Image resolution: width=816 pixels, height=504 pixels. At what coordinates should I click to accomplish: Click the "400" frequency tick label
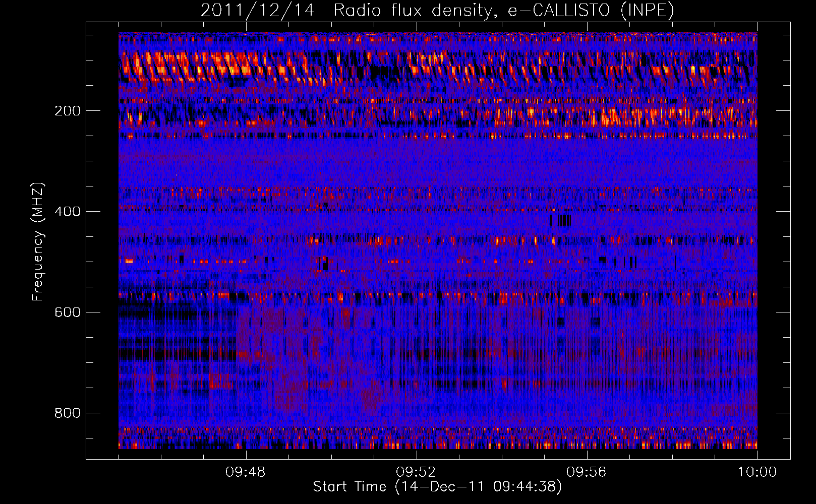[x=68, y=212]
